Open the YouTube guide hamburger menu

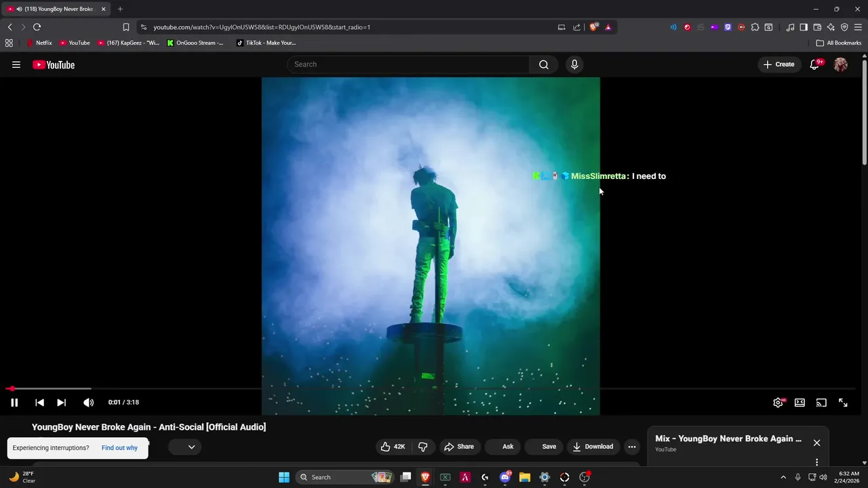(x=16, y=64)
